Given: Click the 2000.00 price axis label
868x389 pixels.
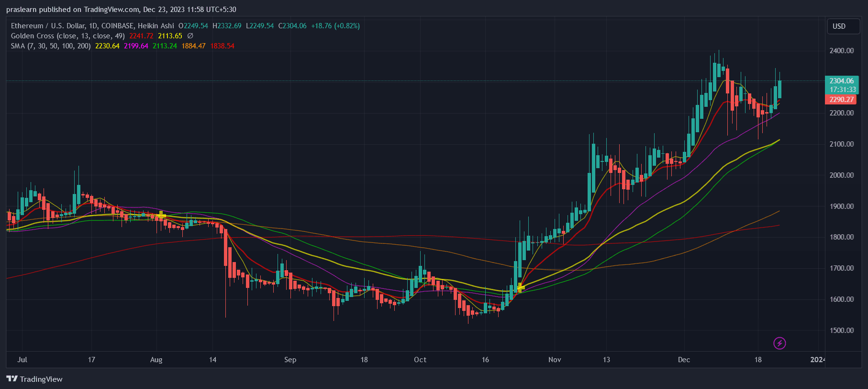Looking at the screenshot, I should click(841, 175).
